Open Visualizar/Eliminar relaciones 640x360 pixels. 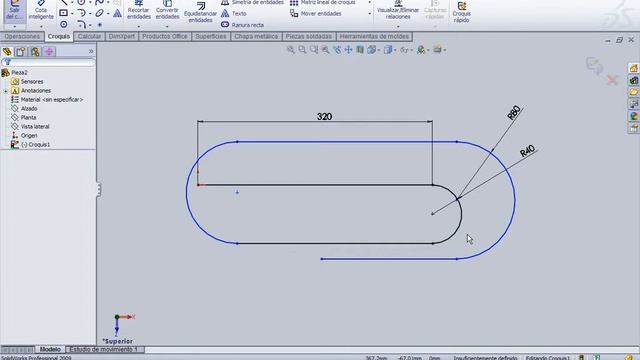pos(398,11)
